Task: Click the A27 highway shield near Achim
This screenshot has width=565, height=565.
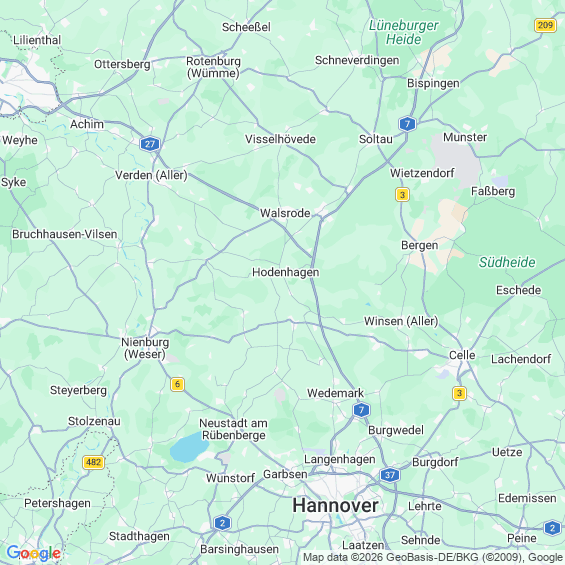Action: pyautogui.click(x=150, y=144)
